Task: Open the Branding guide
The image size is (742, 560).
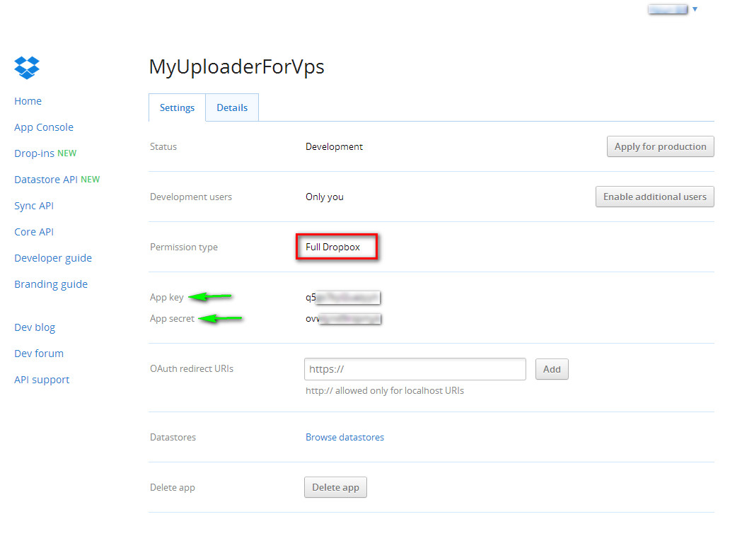Action: [x=51, y=284]
